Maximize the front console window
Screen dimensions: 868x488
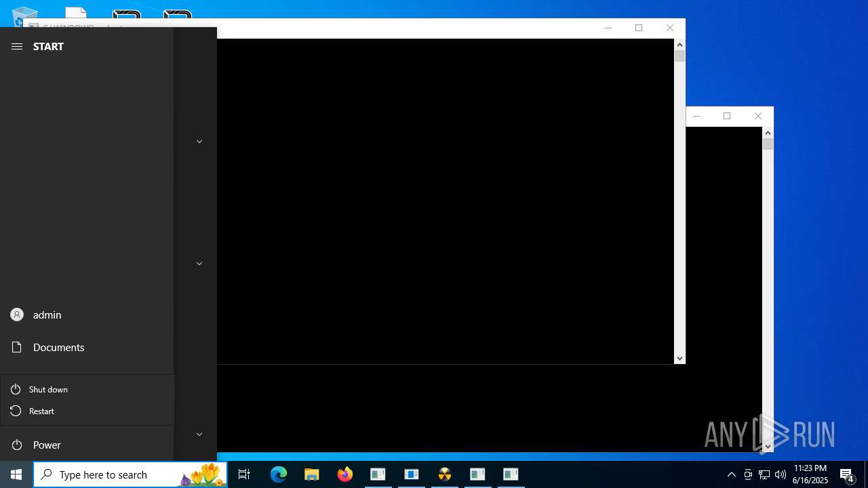(x=639, y=28)
